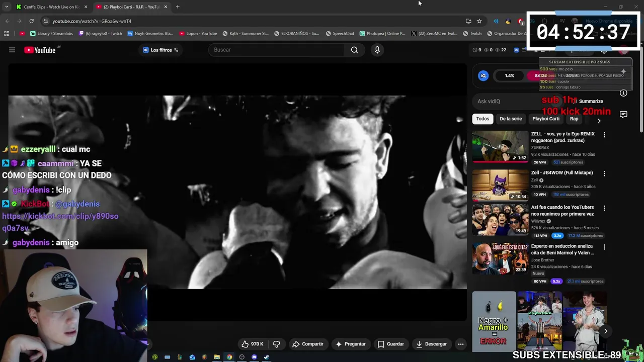Like the video with 970 K thumbs-up

253,344
